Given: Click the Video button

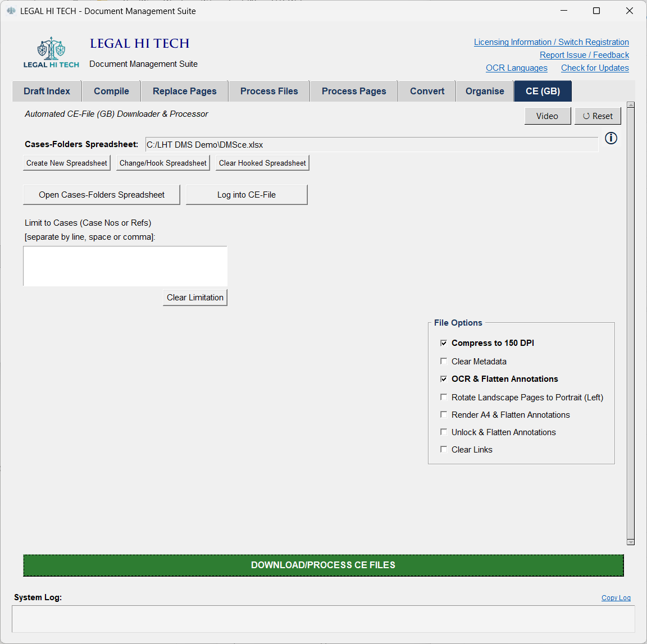Looking at the screenshot, I should [547, 116].
